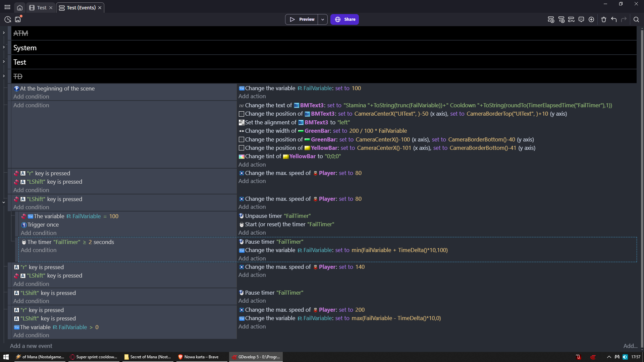
Task: Add a sub-event using toolbar icon
Action: (561, 19)
